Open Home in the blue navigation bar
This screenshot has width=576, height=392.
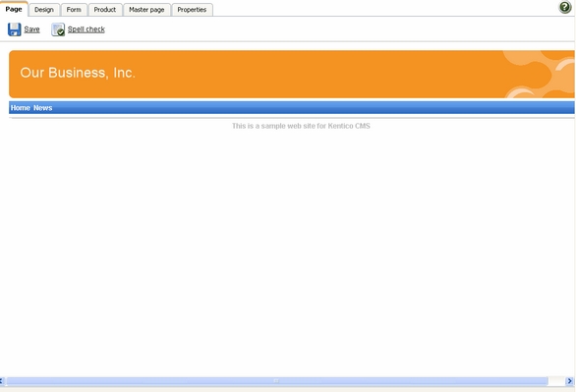pyautogui.click(x=21, y=108)
